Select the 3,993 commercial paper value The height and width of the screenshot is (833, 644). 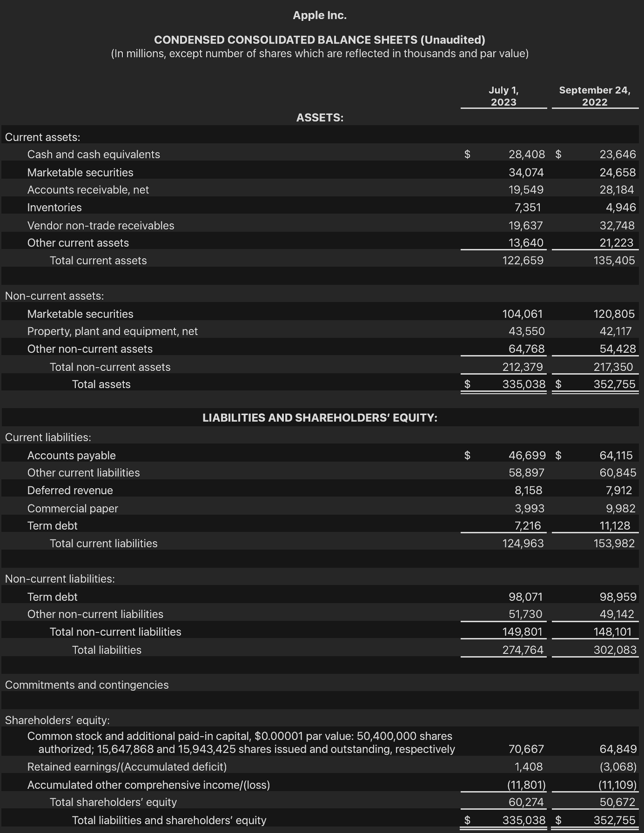pyautogui.click(x=530, y=509)
